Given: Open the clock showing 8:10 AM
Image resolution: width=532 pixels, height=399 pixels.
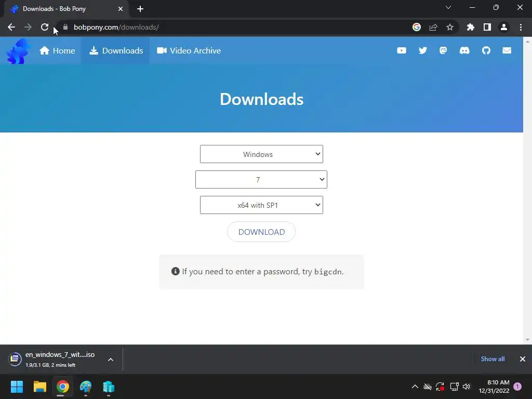Looking at the screenshot, I should (x=494, y=387).
